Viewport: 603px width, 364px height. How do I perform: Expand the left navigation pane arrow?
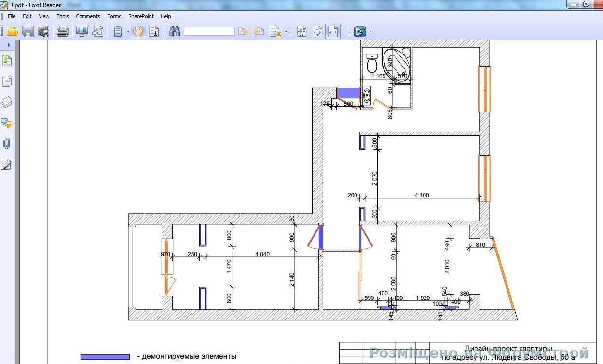9,45
